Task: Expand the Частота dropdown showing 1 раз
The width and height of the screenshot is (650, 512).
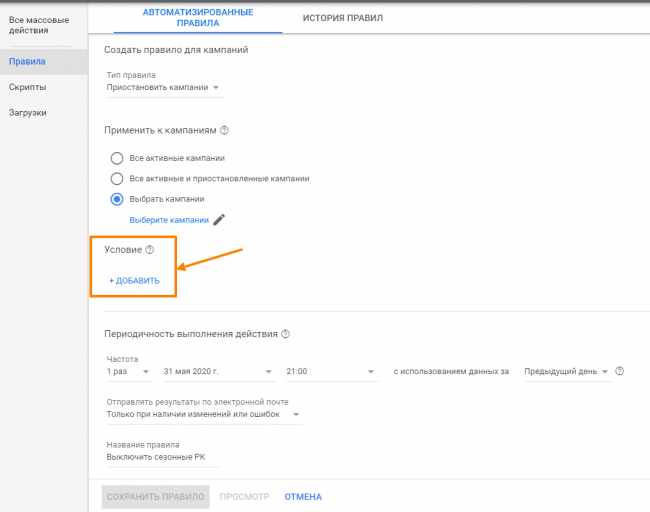Action: (129, 372)
